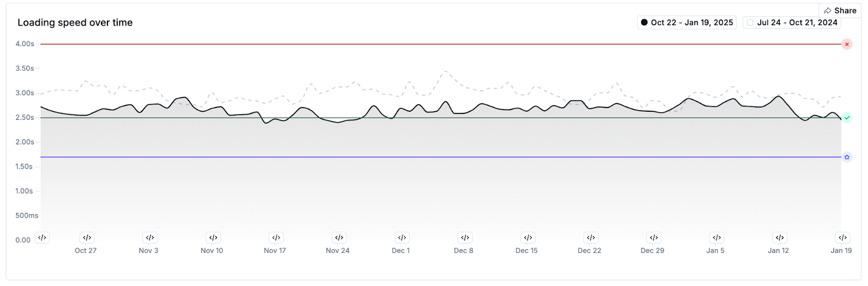Open the code deploy marker above Nov 24

click(x=339, y=238)
